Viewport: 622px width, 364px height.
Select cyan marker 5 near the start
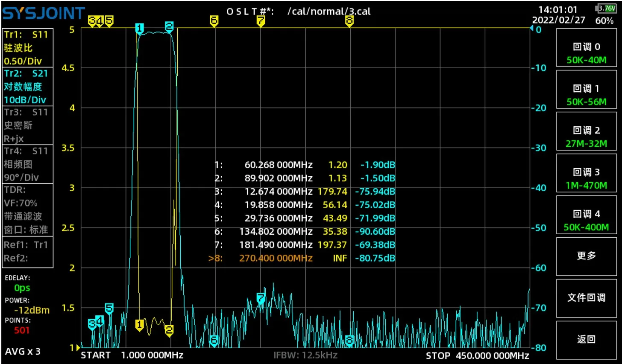[x=109, y=309]
